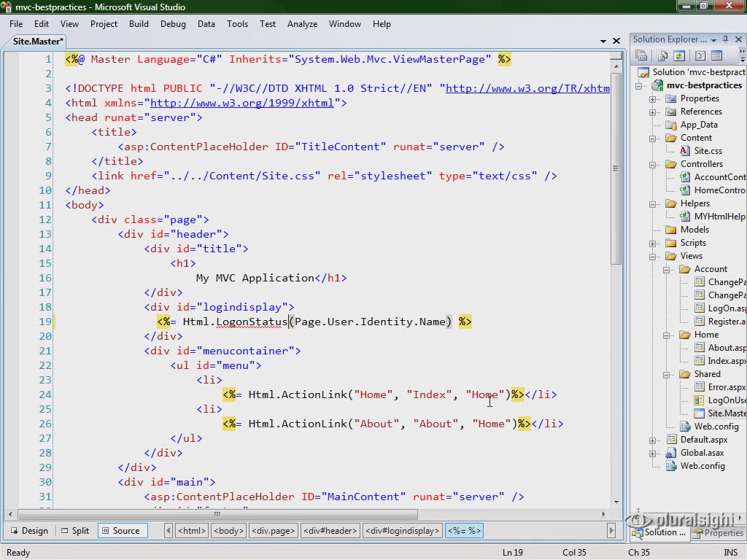Image resolution: width=747 pixels, height=560 pixels.
Task: Expand the References node
Action: [x=652, y=112]
